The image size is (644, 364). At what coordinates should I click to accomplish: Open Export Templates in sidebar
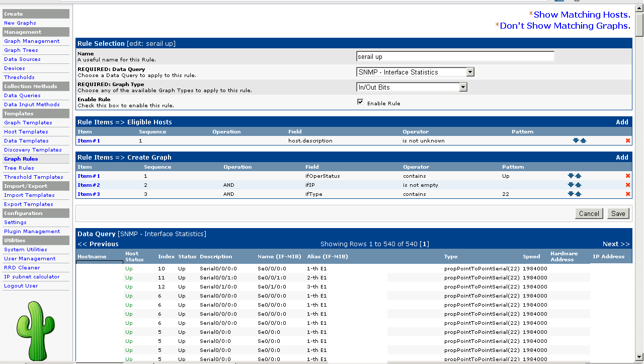[x=29, y=204]
